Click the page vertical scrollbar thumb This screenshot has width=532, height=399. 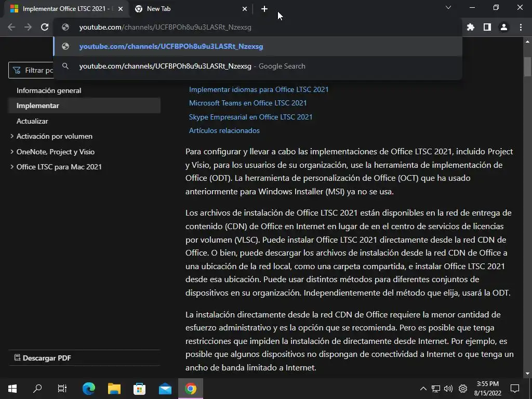527,67
